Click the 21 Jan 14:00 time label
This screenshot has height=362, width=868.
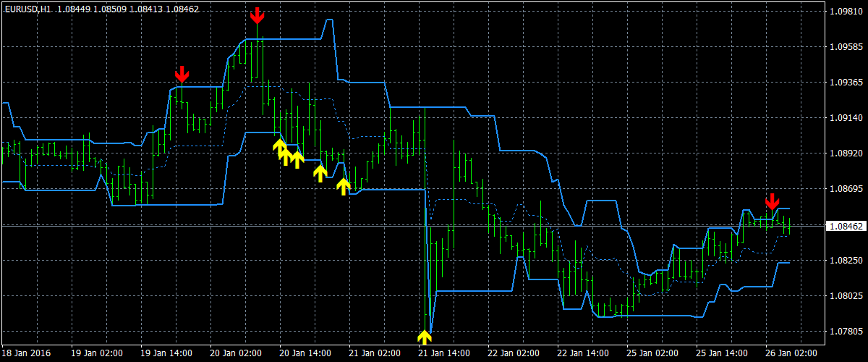445,354
